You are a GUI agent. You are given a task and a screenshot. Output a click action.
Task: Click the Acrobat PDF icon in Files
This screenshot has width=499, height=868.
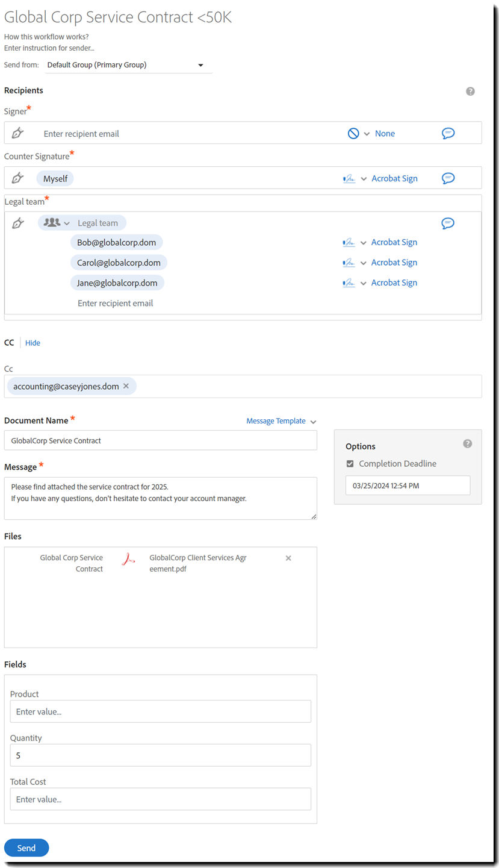[128, 560]
